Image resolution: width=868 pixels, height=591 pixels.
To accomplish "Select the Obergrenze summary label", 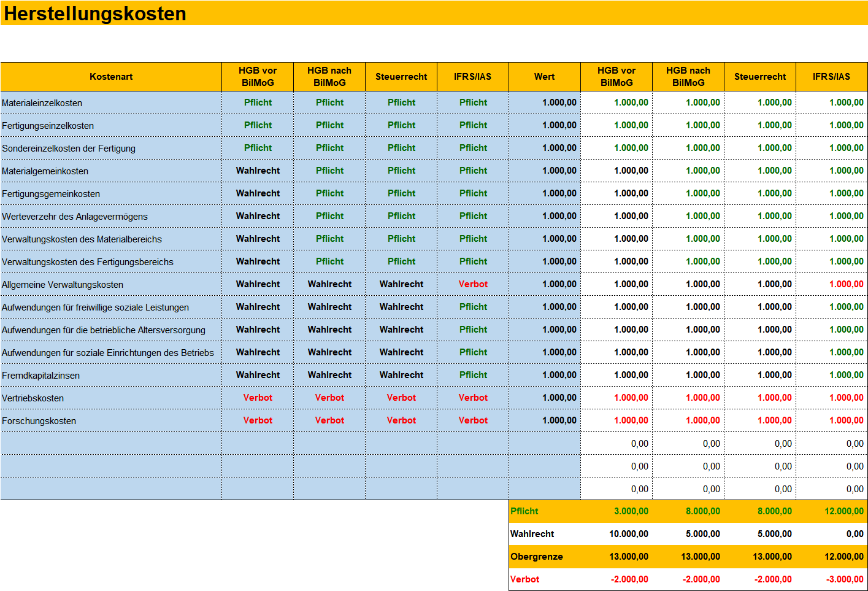I will [536, 557].
